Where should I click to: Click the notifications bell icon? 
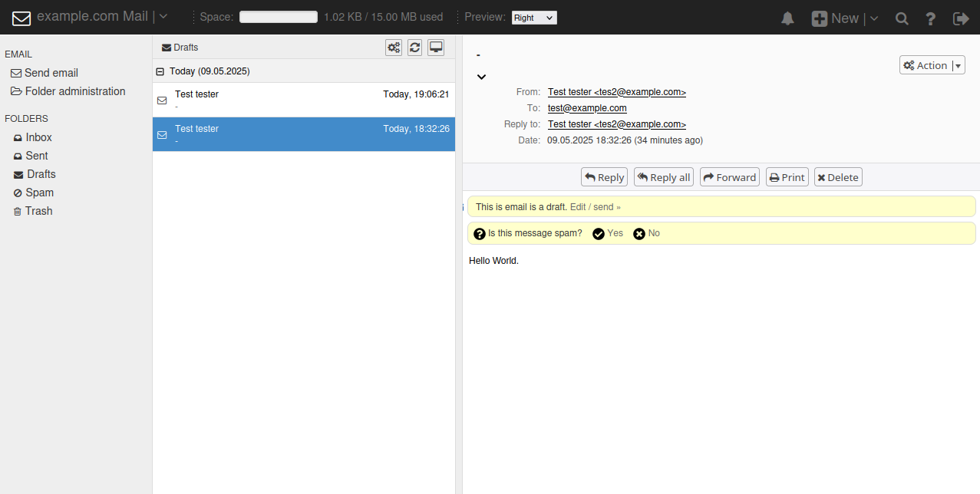click(x=787, y=18)
